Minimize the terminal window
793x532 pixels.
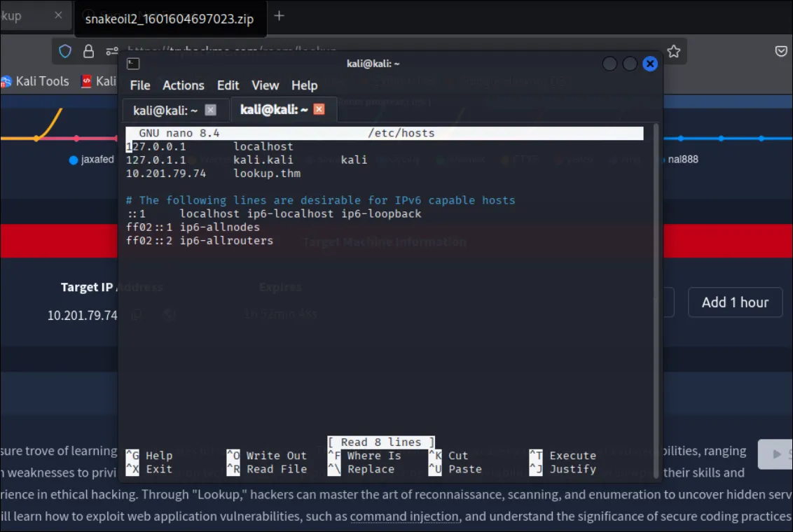tap(609, 64)
